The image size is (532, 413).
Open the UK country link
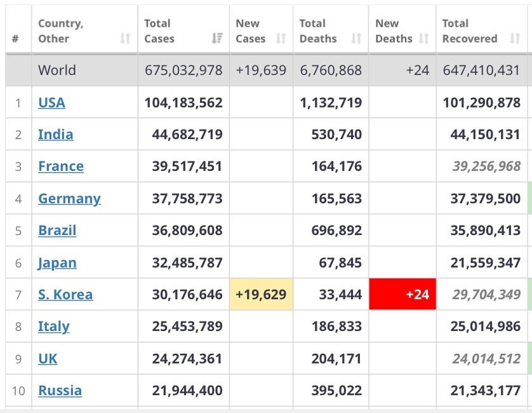tap(48, 358)
